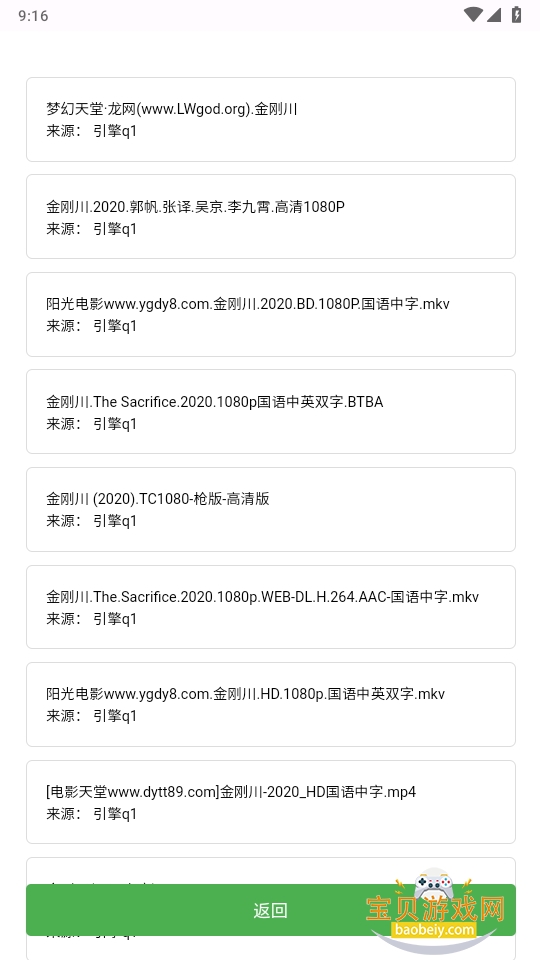Open the ygdy8 HD.1080p 国语中英双字.mkv result
Screen dimensions: 540x960
[271, 704]
